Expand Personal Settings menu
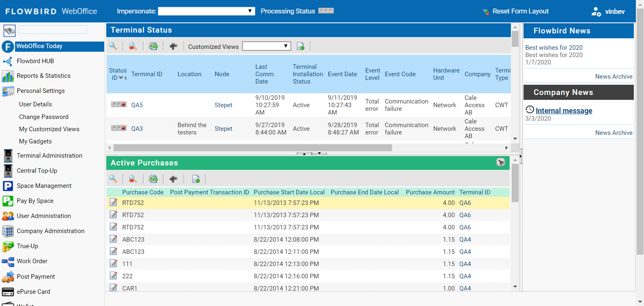Screen dimensions: 644x306 [x=41, y=91]
